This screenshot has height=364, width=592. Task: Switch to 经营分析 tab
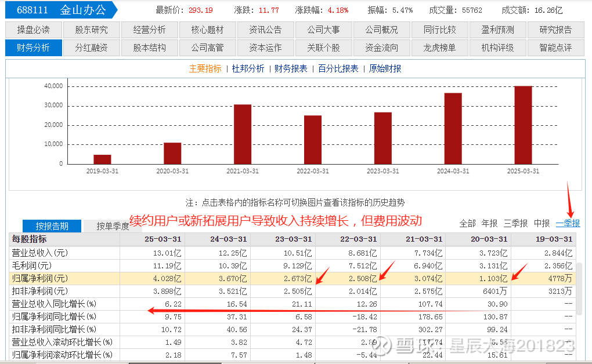point(150,30)
